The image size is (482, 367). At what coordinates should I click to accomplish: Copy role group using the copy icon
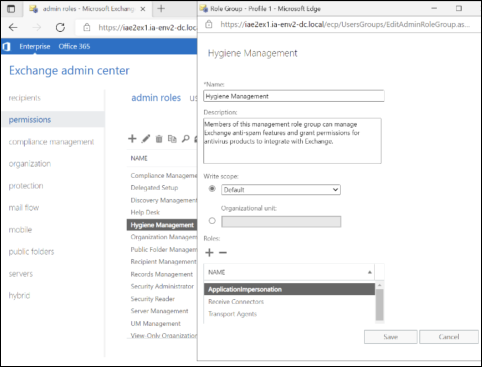point(172,139)
